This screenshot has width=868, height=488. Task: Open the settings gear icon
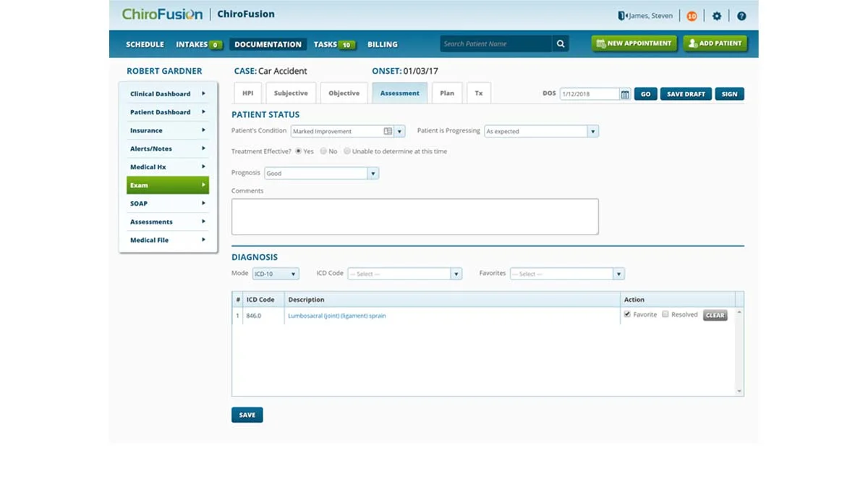tap(717, 16)
